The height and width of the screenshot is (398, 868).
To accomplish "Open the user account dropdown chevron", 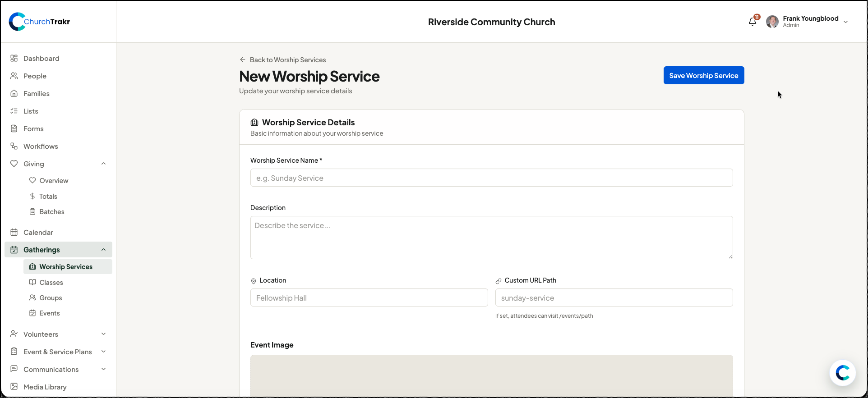I will coord(845,22).
